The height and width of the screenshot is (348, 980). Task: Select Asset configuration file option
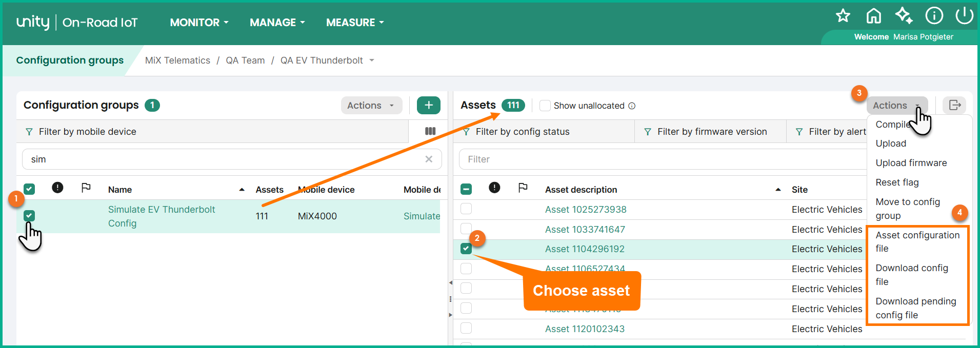point(917,241)
